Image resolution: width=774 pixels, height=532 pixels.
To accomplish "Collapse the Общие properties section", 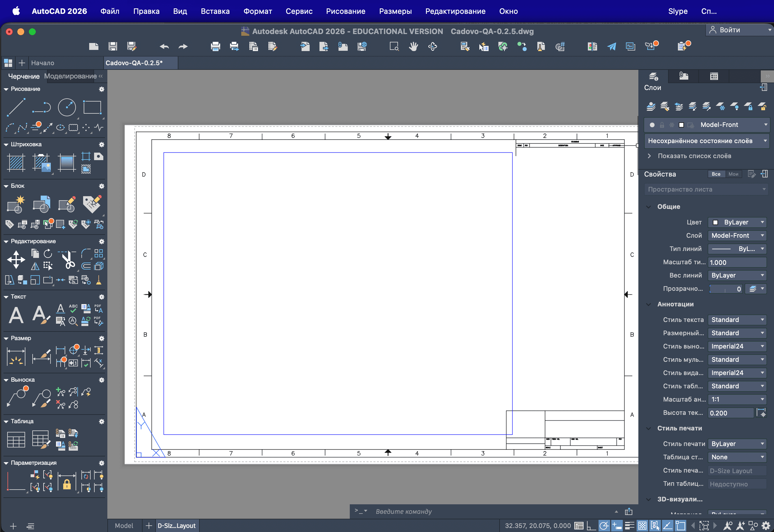I will (649, 207).
